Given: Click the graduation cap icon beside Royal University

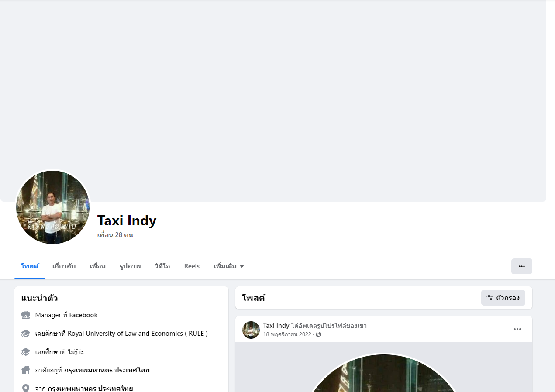Looking at the screenshot, I should tap(26, 334).
